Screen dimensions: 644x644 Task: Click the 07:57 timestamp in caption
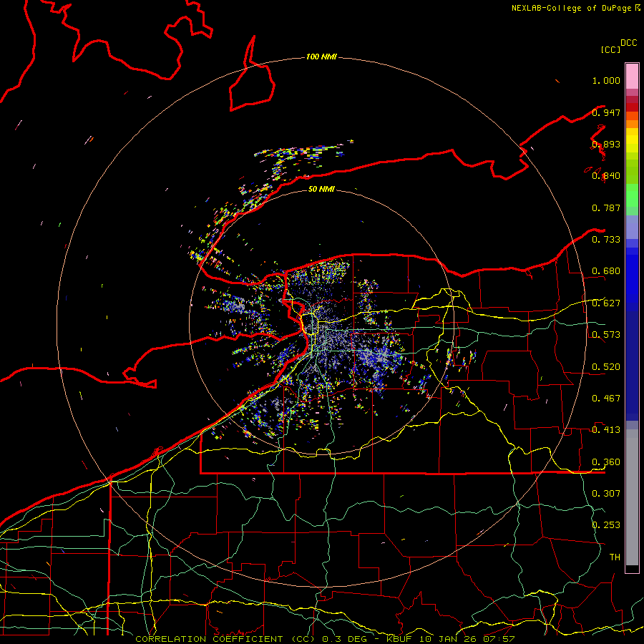click(499, 639)
